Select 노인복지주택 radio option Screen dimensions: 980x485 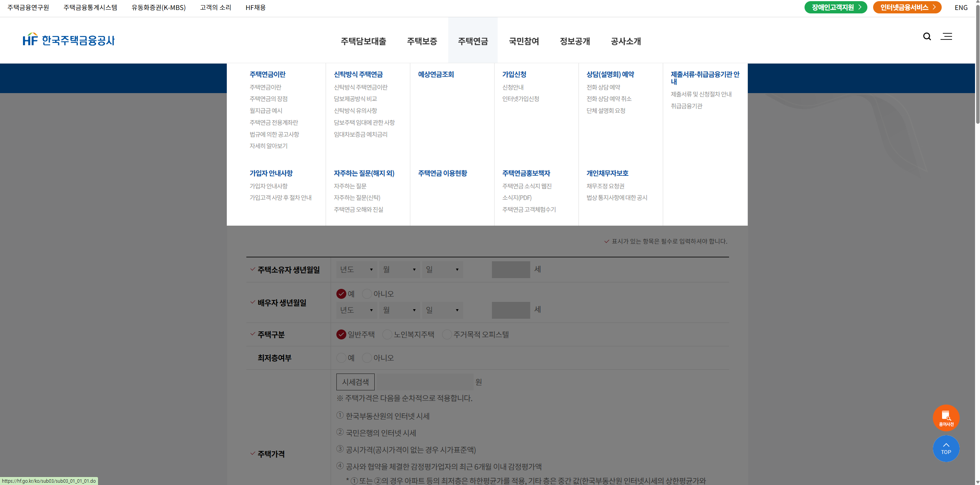[x=387, y=334]
